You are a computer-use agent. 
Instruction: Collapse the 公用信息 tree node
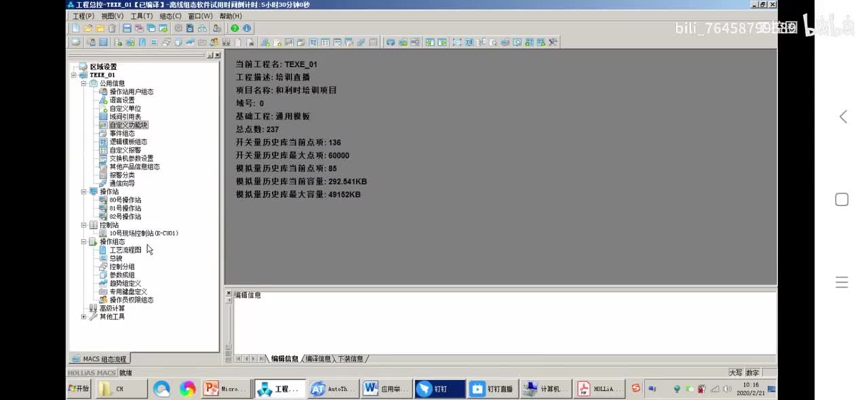(83, 83)
